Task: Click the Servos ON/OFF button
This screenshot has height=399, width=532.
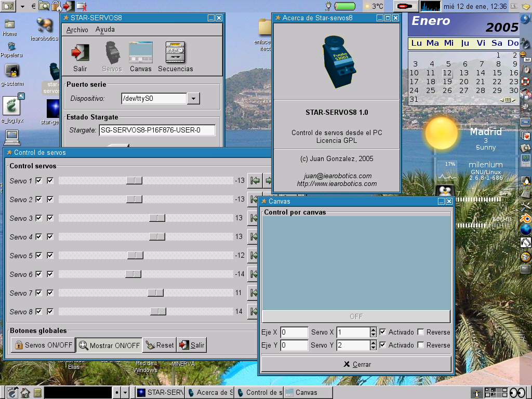Action: [43, 345]
